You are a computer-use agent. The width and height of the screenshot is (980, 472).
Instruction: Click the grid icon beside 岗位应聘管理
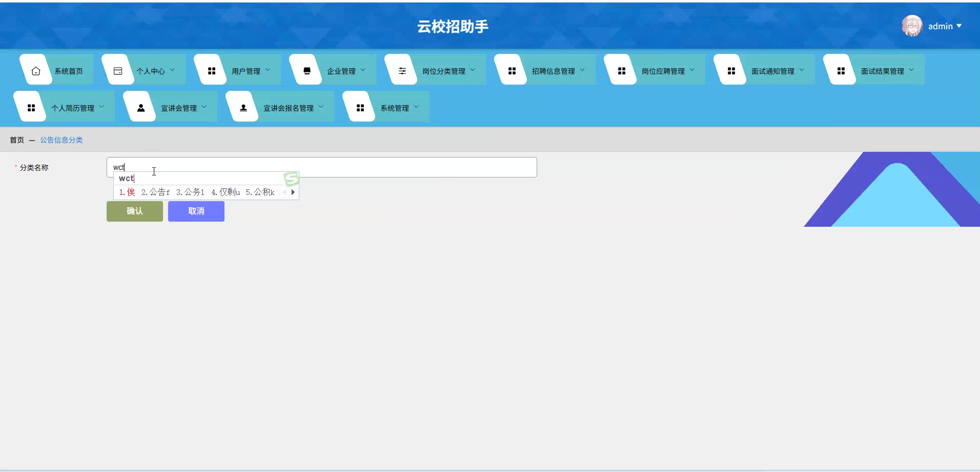[x=622, y=71]
